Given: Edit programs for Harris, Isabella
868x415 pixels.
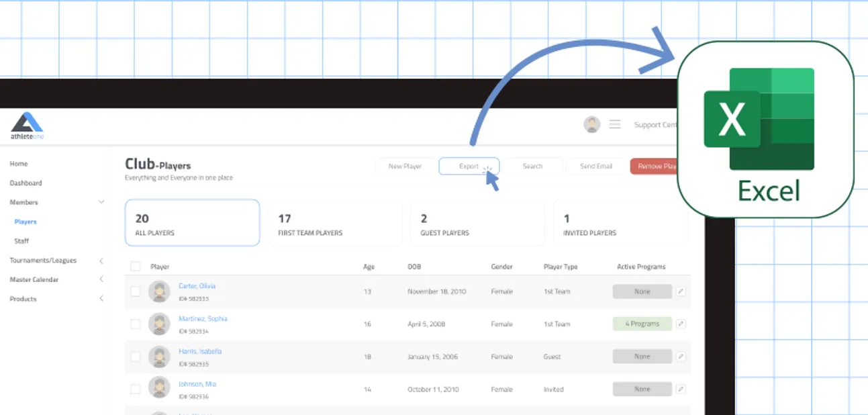Looking at the screenshot, I should pyautogui.click(x=681, y=357).
